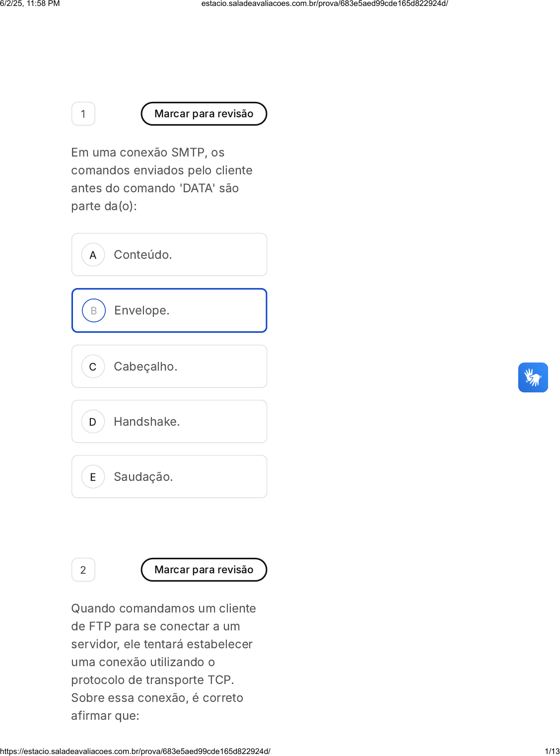Click the circled letter E icon

[93, 477]
